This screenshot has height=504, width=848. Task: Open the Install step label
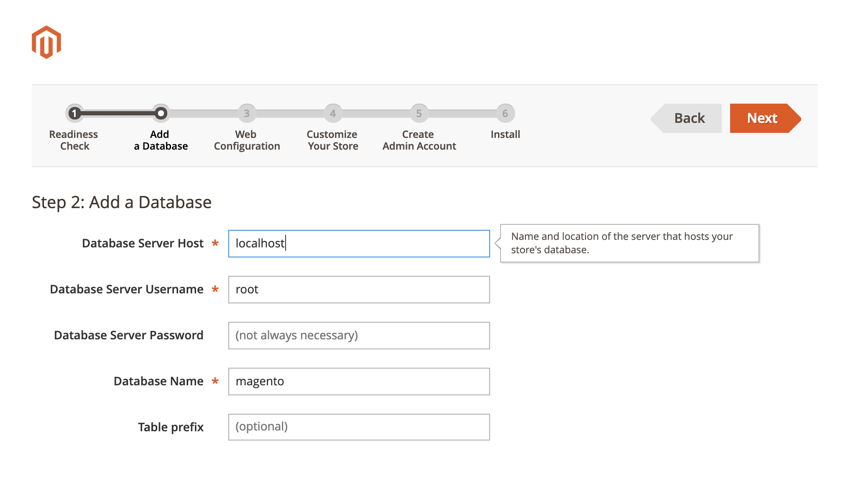click(x=505, y=134)
